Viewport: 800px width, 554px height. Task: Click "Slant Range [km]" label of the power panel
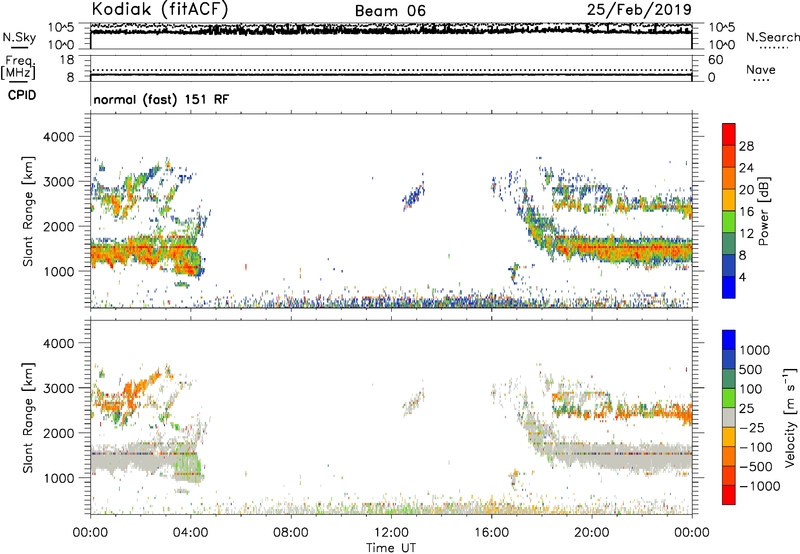point(28,211)
